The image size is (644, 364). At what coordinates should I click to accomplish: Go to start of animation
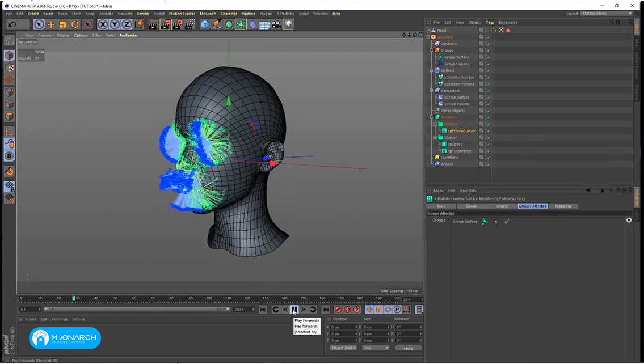pyautogui.click(x=263, y=310)
